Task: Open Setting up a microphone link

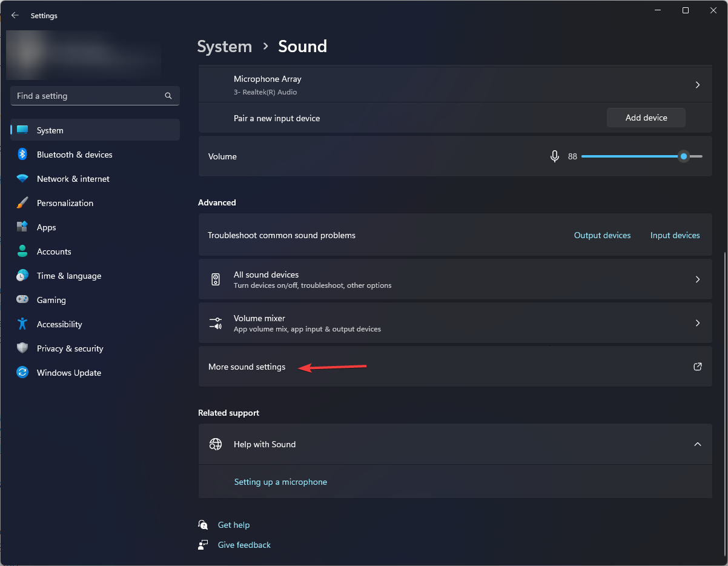Action: [280, 482]
